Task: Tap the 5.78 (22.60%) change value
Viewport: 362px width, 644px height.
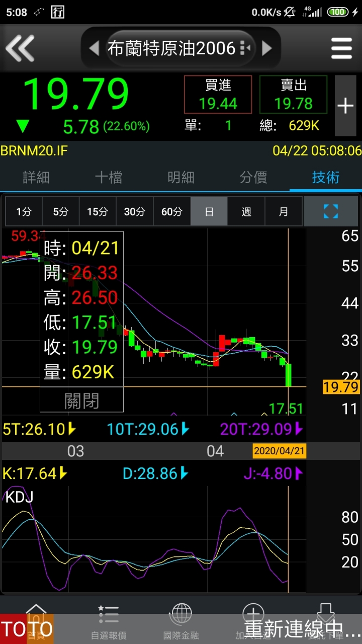Action: [106, 126]
